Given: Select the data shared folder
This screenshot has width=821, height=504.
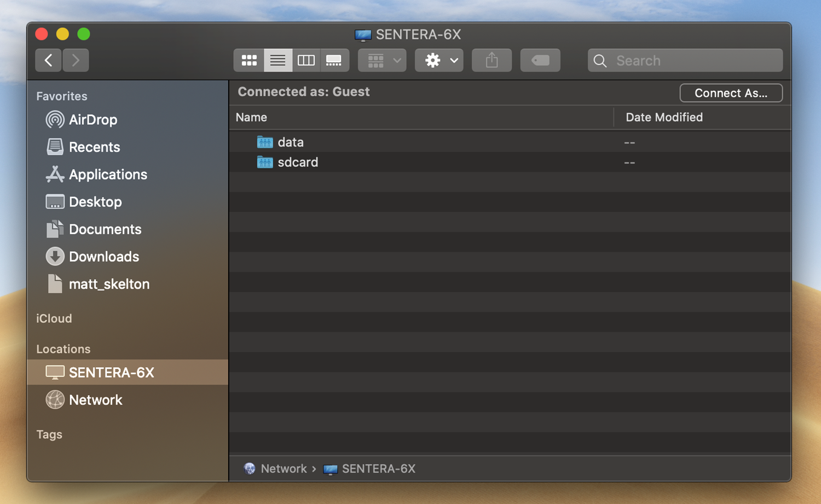Looking at the screenshot, I should point(290,142).
